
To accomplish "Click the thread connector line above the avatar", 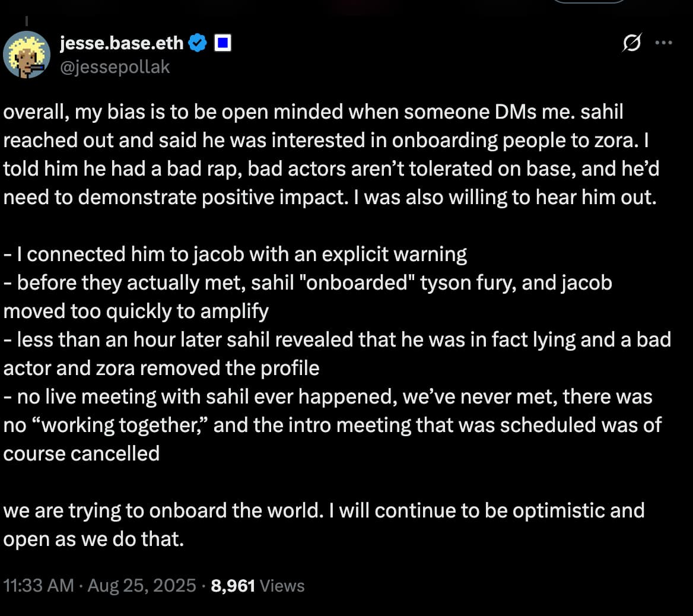I will 26,21.
